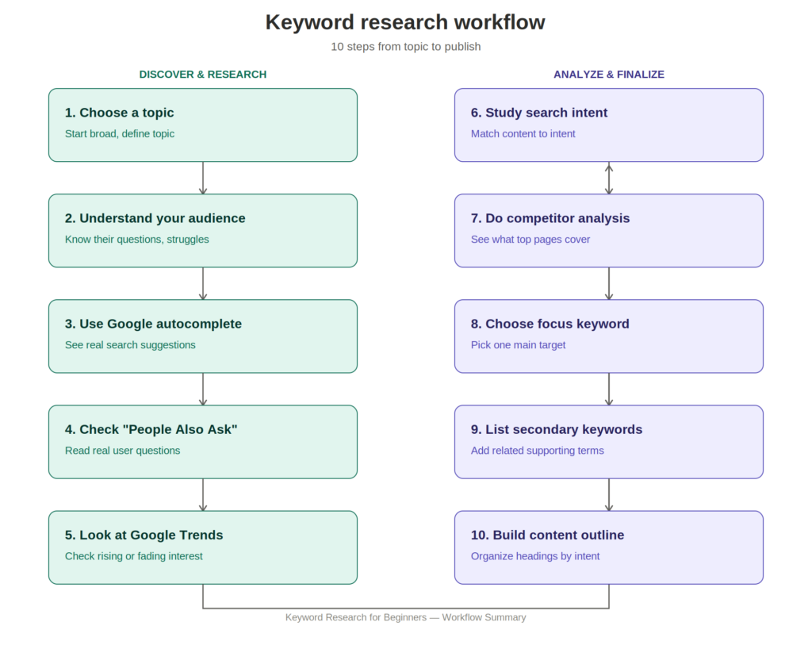Viewport: 812px width, 645px height.
Task: Click the "Keyword research workflow" title
Action: pyautogui.click(x=405, y=22)
